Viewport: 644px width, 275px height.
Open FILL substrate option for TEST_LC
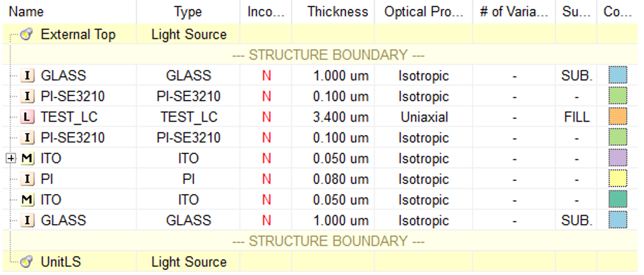(x=577, y=117)
